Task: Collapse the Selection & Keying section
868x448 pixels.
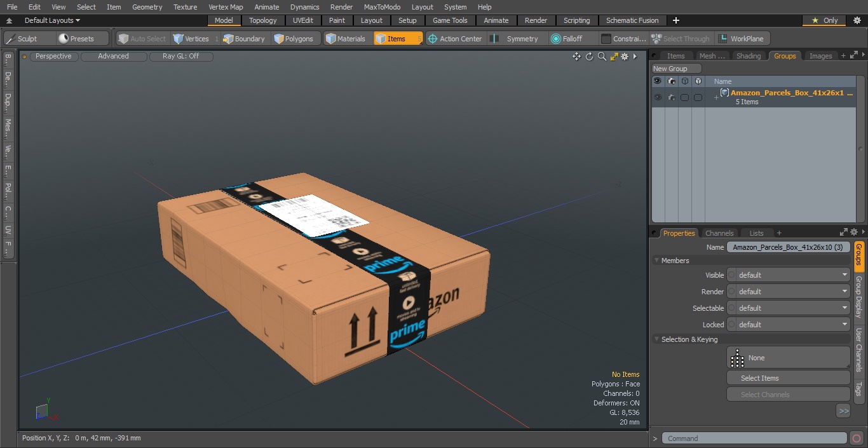Action: coord(656,339)
